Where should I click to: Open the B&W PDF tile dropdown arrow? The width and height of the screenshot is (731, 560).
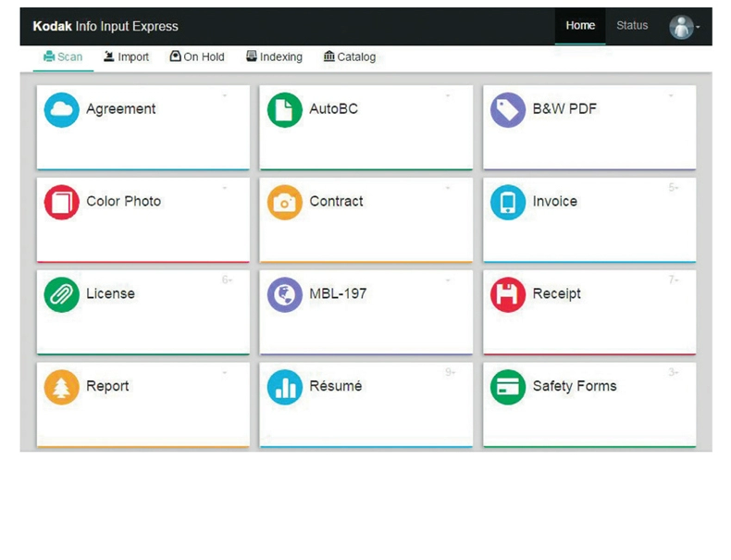(x=671, y=95)
